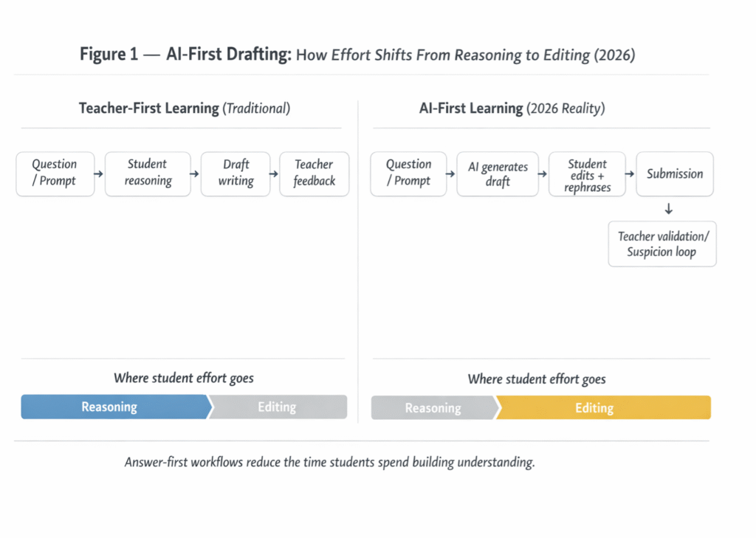
Task: Click the arrow between AI generates draft and Student edits
Action: (542, 174)
